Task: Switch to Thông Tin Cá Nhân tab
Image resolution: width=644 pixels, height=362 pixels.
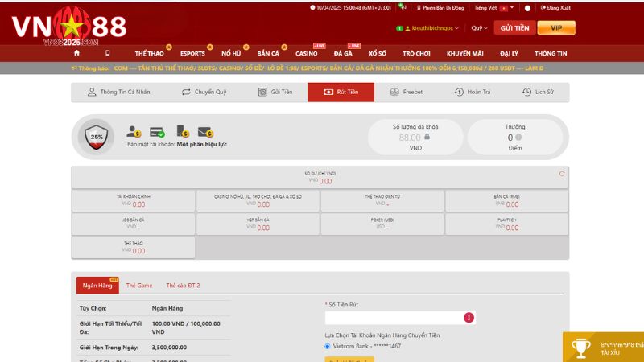Action: (x=118, y=92)
